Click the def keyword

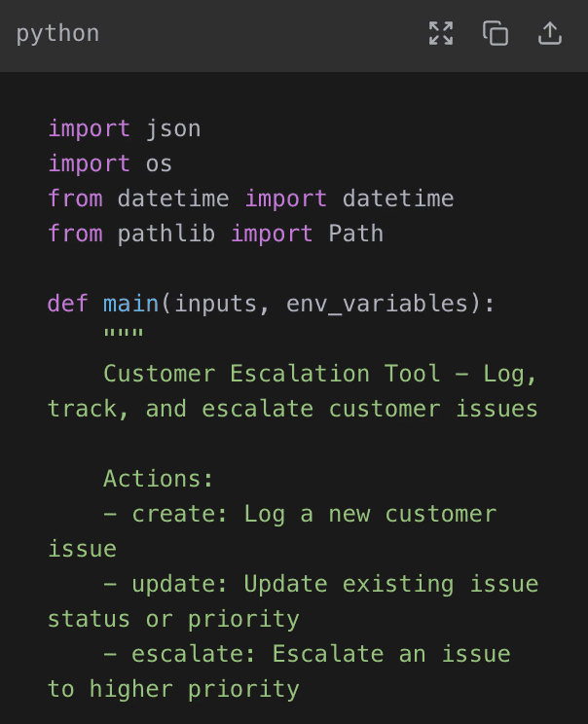click(67, 304)
